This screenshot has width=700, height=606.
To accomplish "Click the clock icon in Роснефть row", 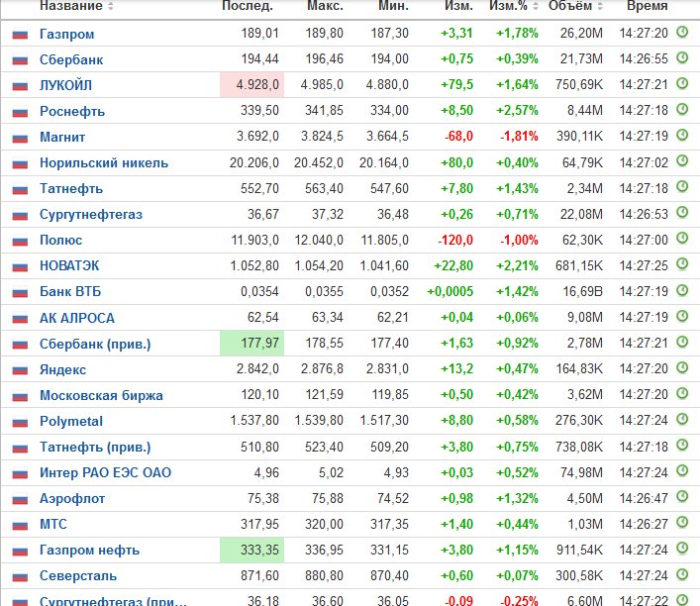I will pyautogui.click(x=682, y=109).
